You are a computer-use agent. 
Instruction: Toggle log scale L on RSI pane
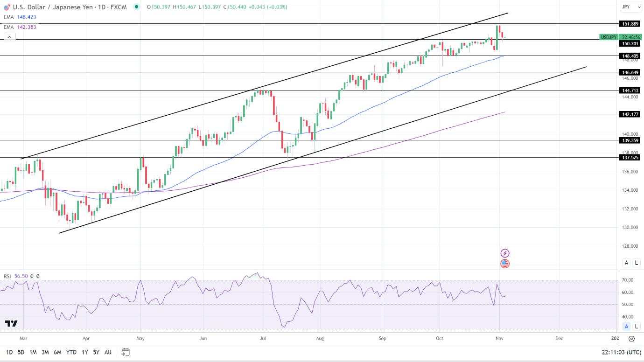[x=637, y=326]
